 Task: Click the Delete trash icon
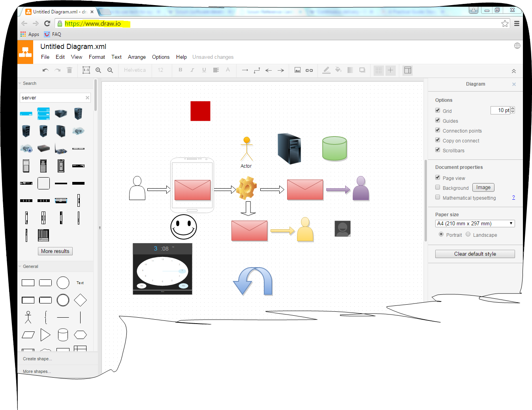pyautogui.click(x=70, y=70)
